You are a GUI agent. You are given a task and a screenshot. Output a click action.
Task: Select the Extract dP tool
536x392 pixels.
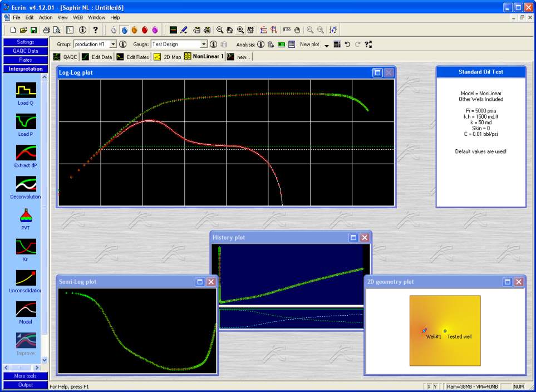coord(26,153)
